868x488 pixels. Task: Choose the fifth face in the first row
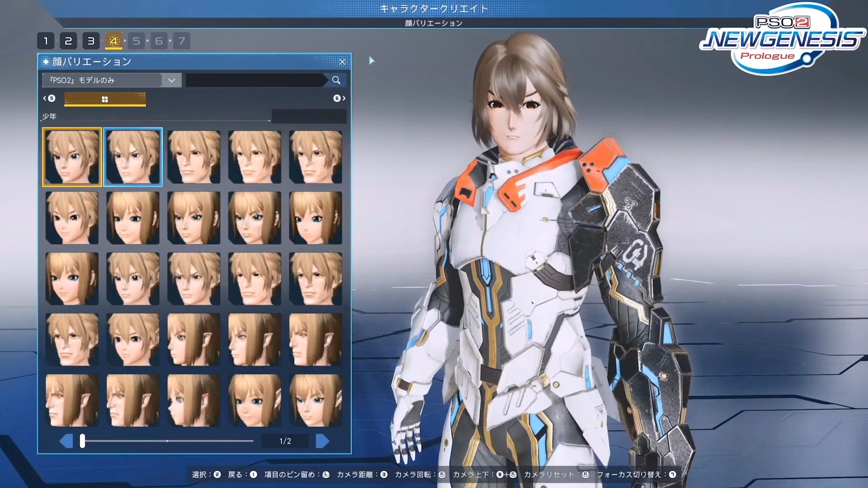coord(316,157)
